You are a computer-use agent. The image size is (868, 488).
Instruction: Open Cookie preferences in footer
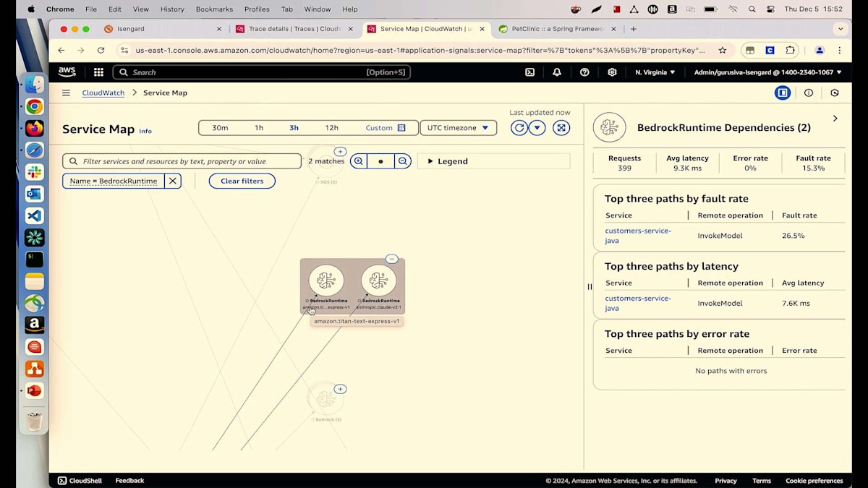814,481
